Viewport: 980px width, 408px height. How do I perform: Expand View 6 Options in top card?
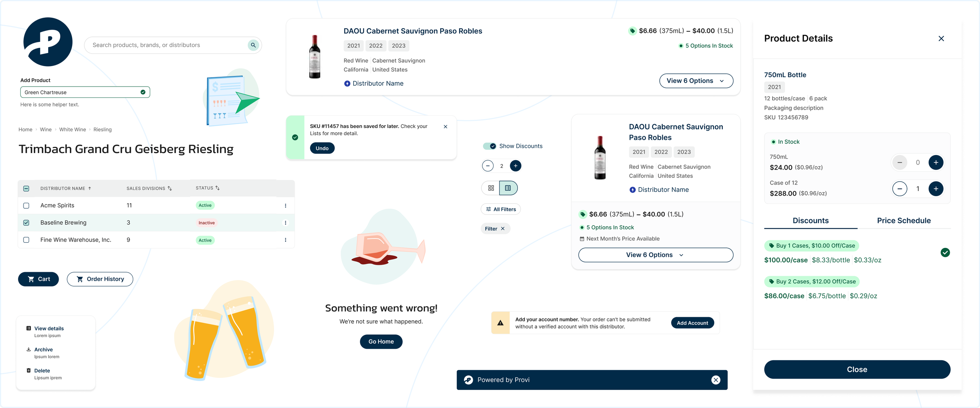696,81
